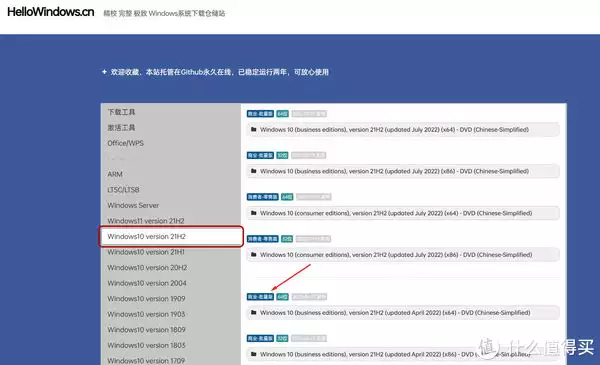Select Windows10 version 1803 in sidebar
600x365 pixels.
click(x=146, y=345)
